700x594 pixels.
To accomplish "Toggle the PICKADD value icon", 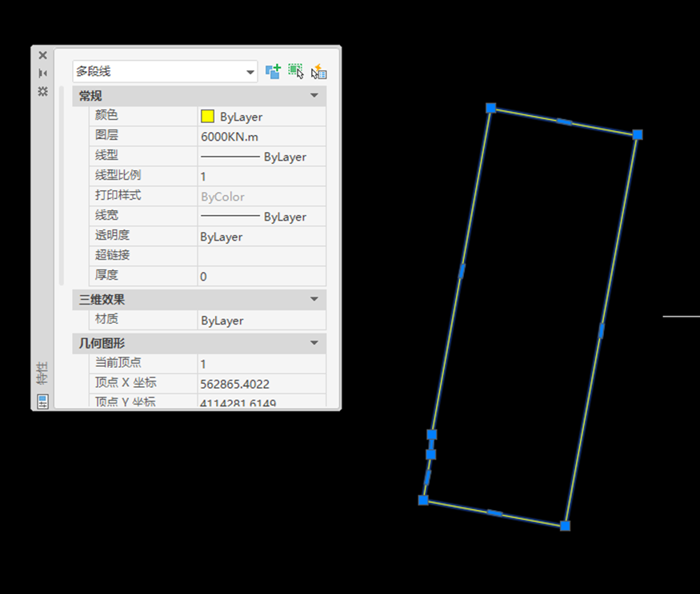I will point(274,71).
